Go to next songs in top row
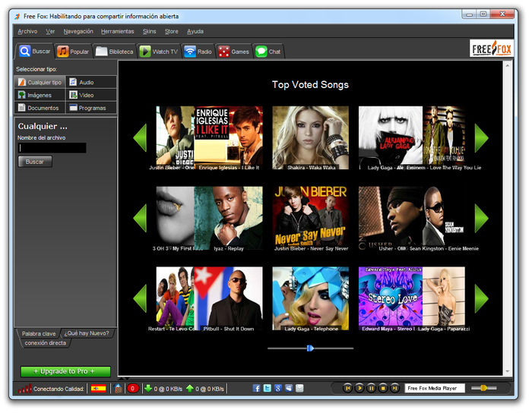 click(481, 137)
